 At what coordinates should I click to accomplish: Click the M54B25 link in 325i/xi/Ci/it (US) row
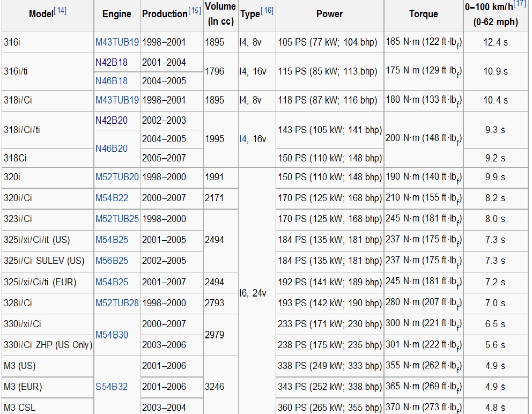point(112,240)
